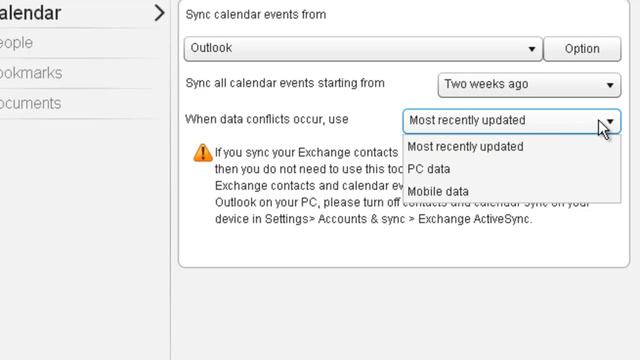Click the When data conflicts occur label
Image resolution: width=640 pixels, height=360 pixels.
point(267,119)
